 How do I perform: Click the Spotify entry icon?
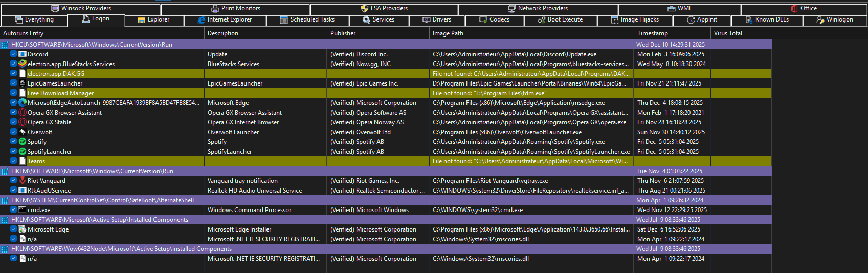pos(23,141)
